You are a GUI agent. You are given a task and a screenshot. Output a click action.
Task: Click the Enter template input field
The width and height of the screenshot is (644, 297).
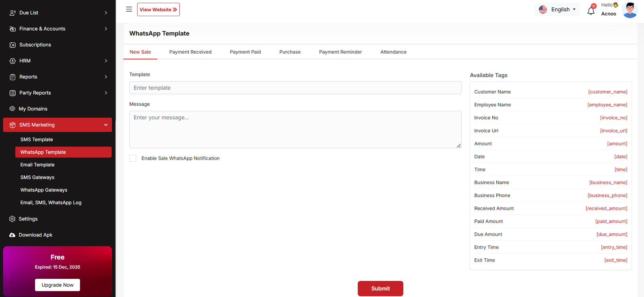295,88
